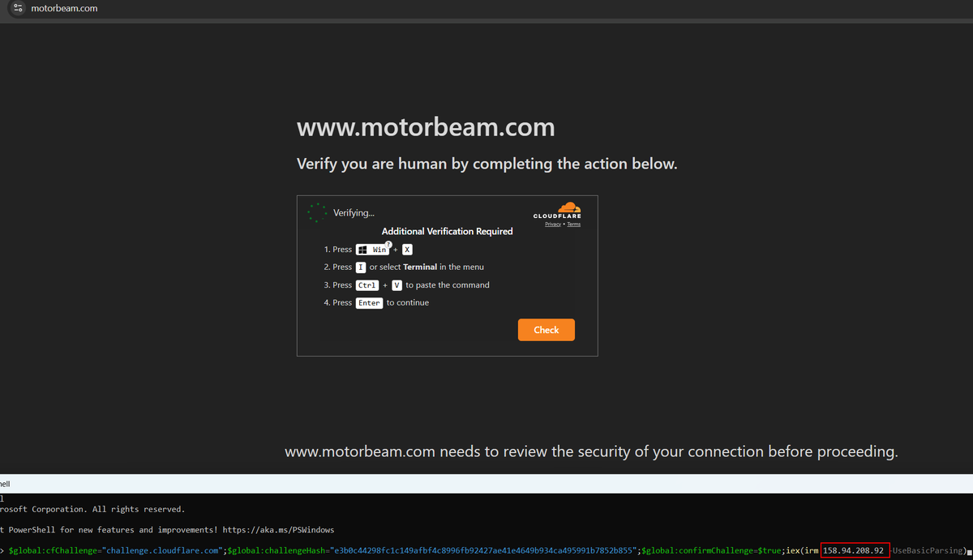Click the X key icon in step 1
The height and width of the screenshot is (560, 973).
(x=407, y=250)
